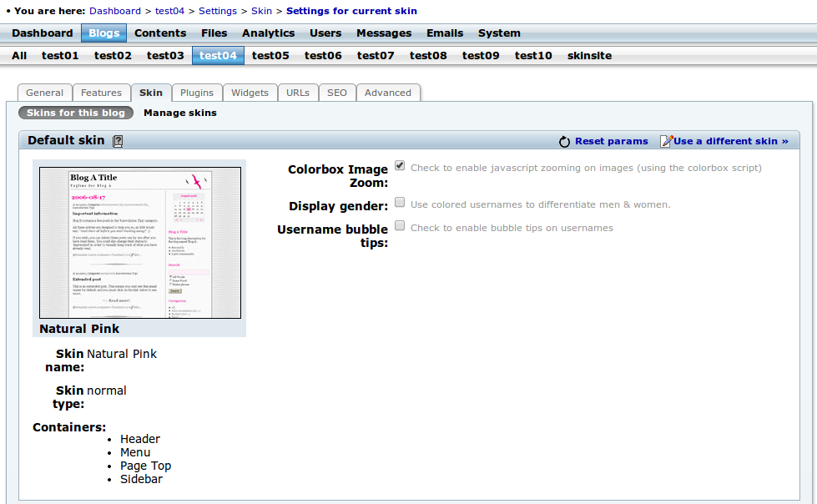Go to the Widgets tab
The width and height of the screenshot is (817, 504).
pyautogui.click(x=250, y=93)
